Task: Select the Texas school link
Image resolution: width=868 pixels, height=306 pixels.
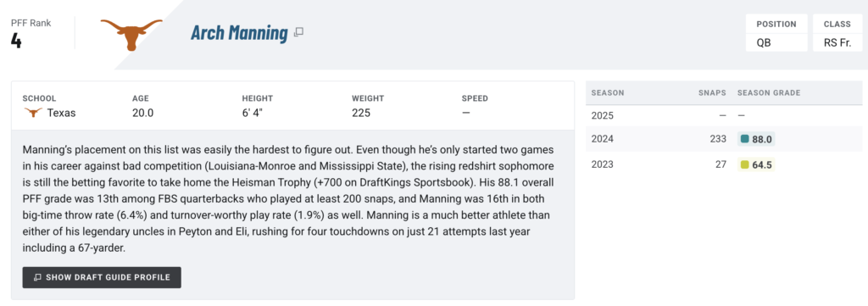Action: (x=61, y=113)
